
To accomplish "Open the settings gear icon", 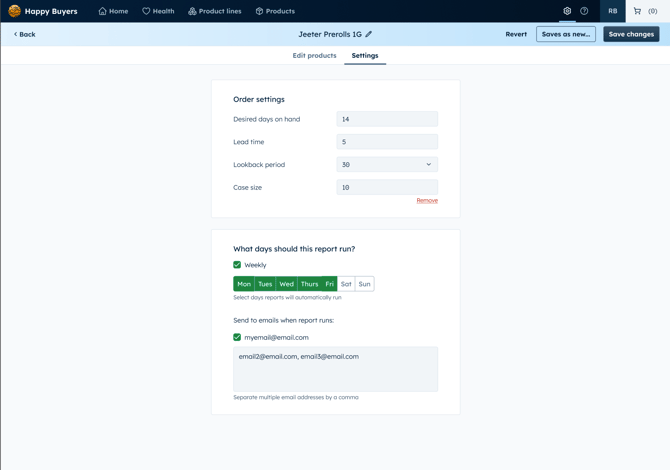I will point(567,11).
